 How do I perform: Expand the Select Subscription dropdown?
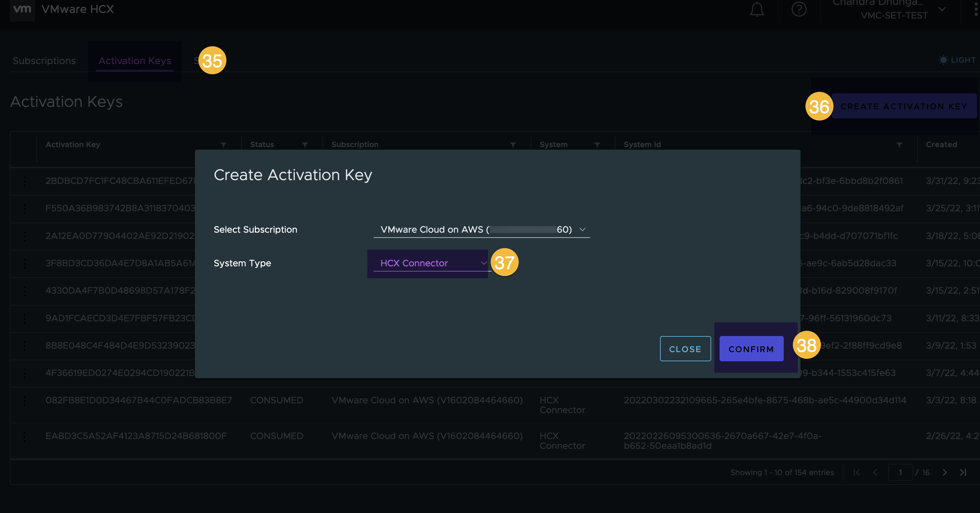(x=583, y=229)
